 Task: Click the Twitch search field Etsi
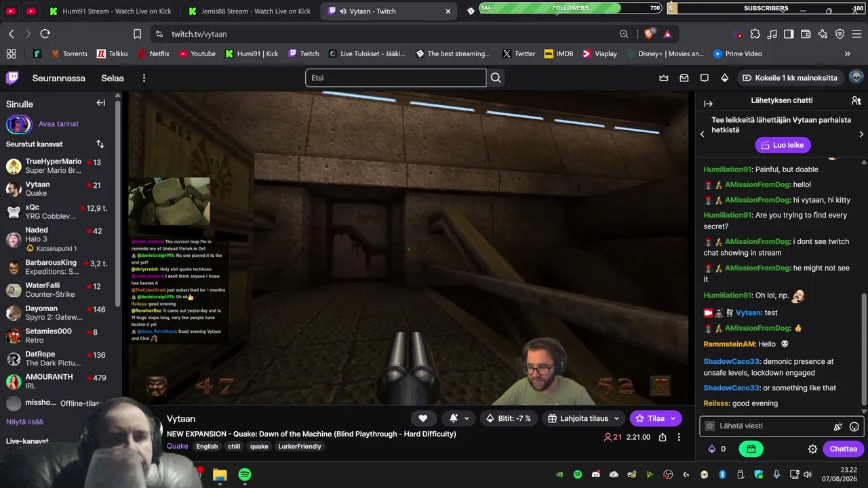(395, 78)
